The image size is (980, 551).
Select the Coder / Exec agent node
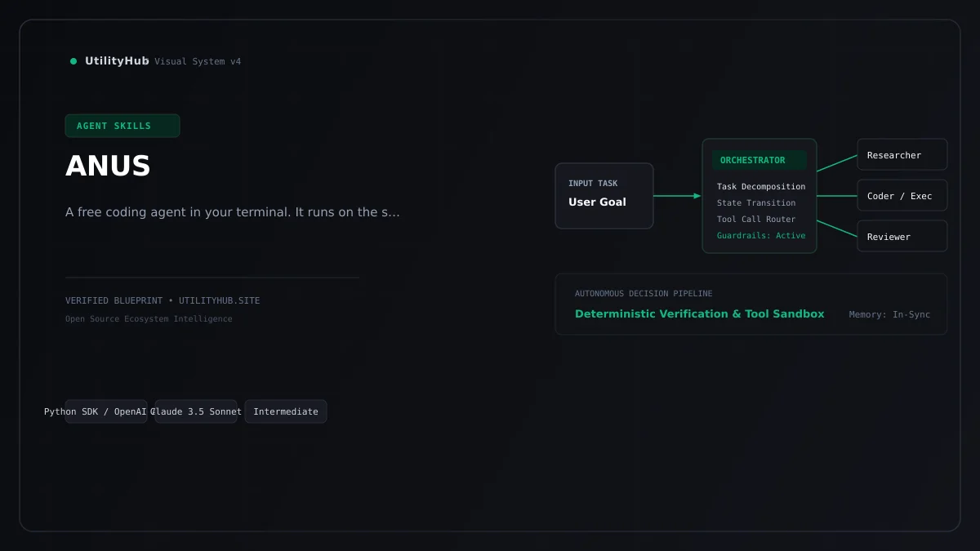tap(902, 196)
